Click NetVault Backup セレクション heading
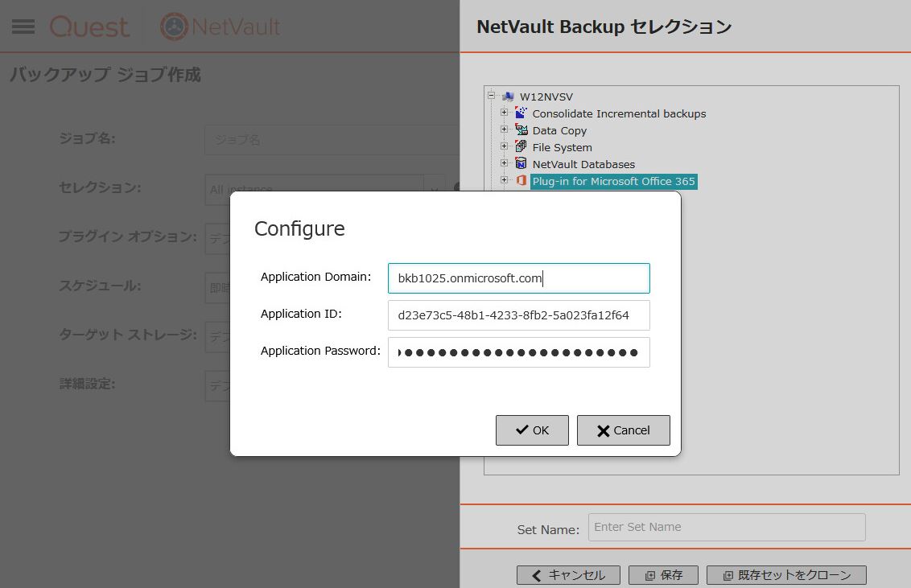This screenshot has width=911, height=588. coord(604,27)
